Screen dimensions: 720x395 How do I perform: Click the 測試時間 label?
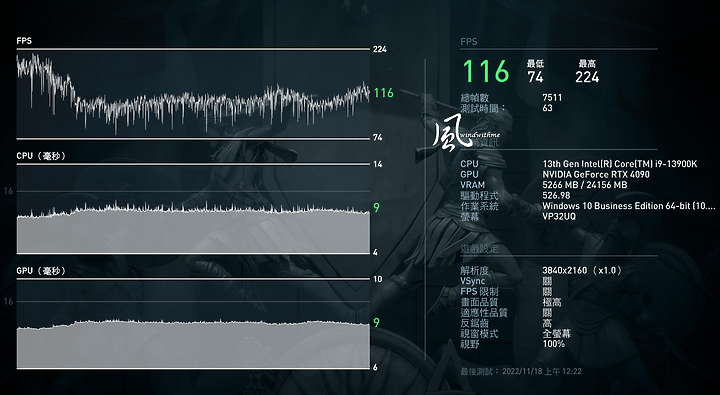pyautogui.click(x=483, y=108)
